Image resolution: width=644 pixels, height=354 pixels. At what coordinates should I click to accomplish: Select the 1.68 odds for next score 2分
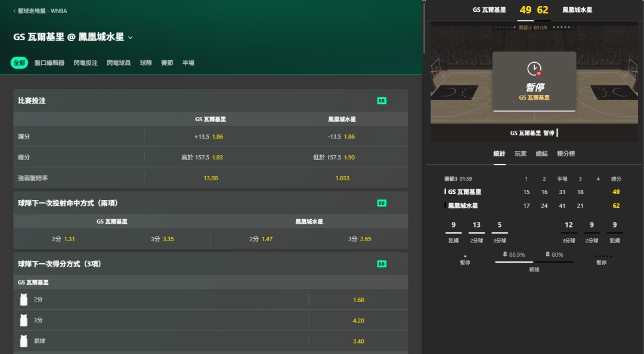358,300
